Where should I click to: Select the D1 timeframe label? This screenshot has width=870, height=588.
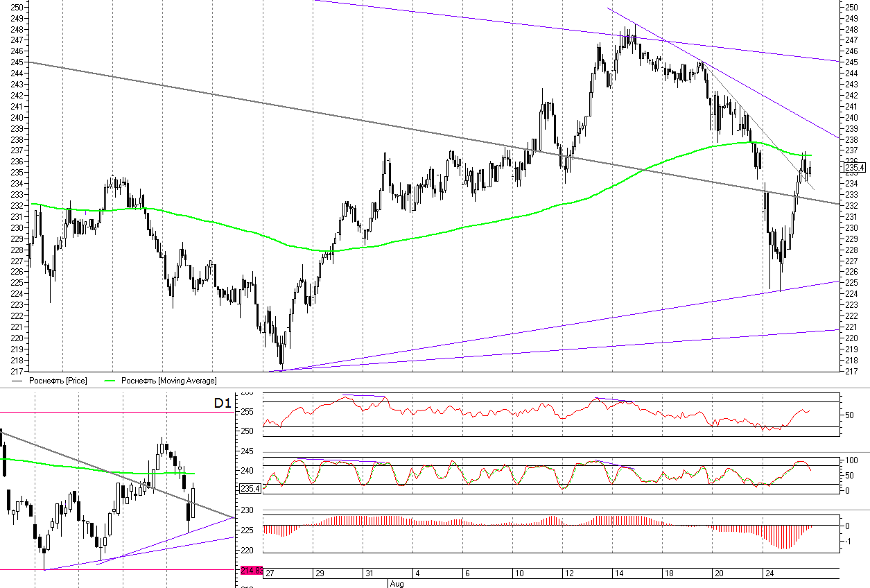tap(222, 403)
